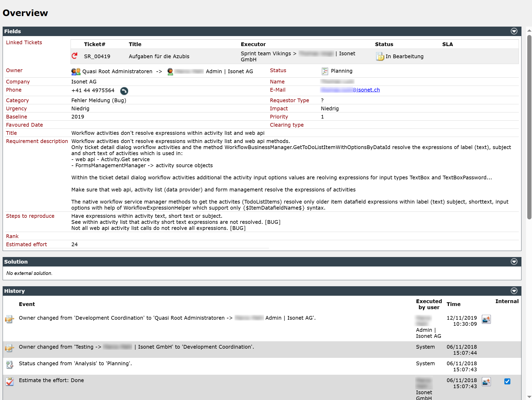532x400 pixels.
Task: Click the scrollbar down arrow
Action: click(x=529, y=397)
